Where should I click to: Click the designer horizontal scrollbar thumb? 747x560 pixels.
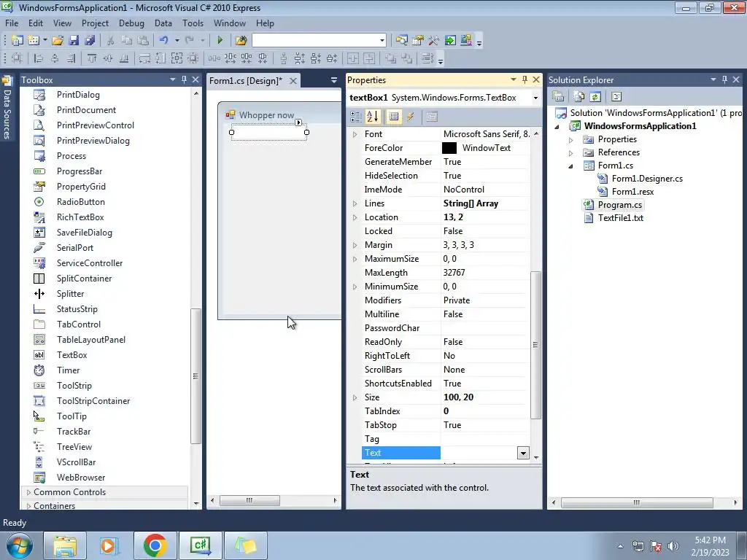[x=249, y=500]
